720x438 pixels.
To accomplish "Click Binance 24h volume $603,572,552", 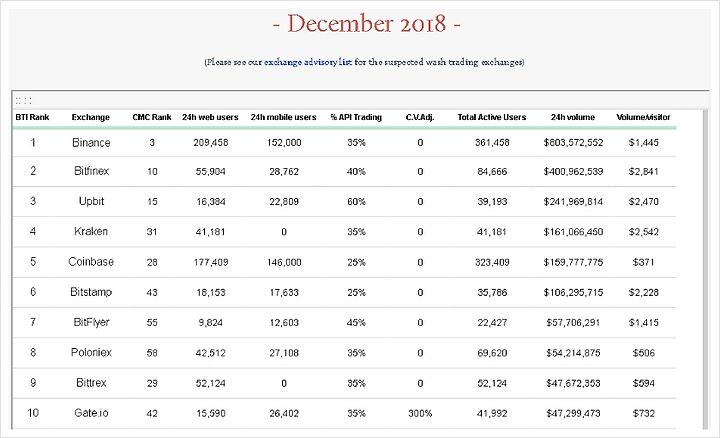I will click(573, 143).
